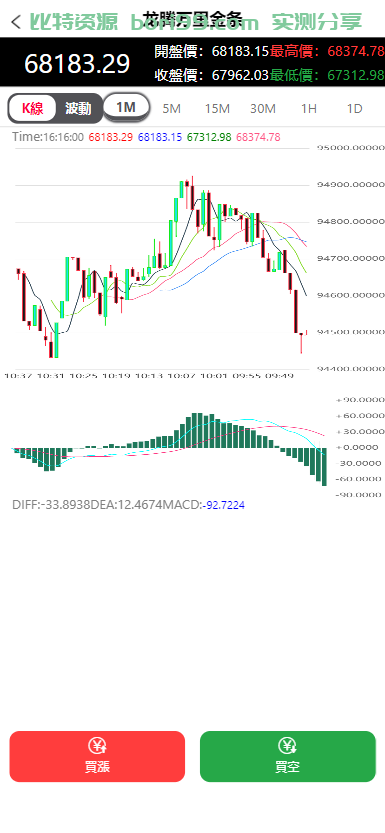
Task: Show the 1H timeframe chart
Action: (309, 109)
